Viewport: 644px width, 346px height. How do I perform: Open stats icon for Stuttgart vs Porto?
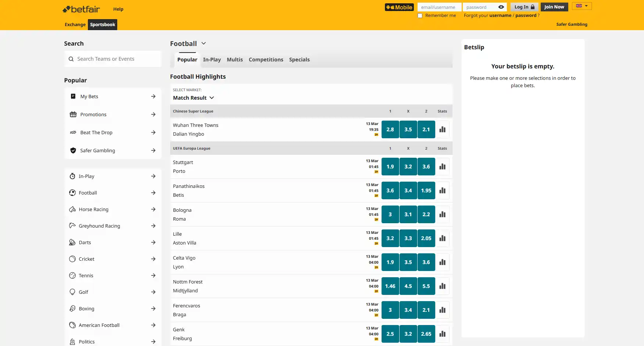pyautogui.click(x=442, y=167)
